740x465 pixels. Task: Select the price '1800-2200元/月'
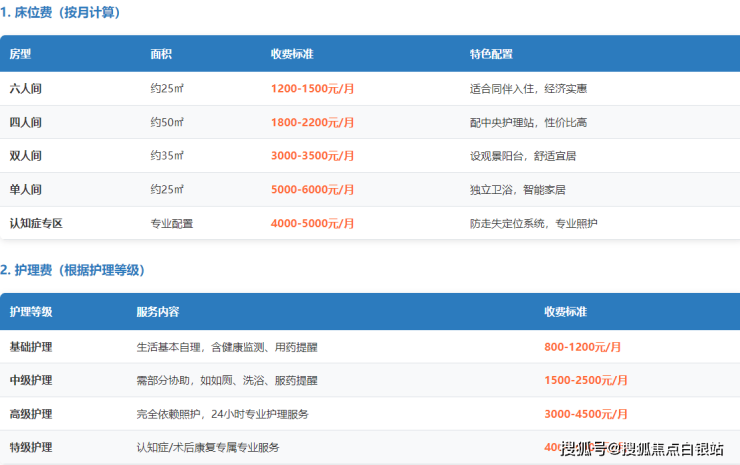coord(312,123)
